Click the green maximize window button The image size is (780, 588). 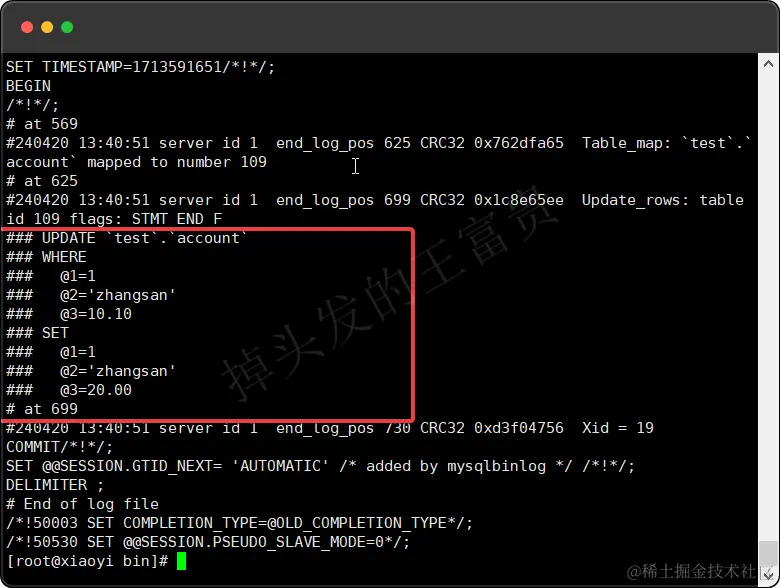67,27
